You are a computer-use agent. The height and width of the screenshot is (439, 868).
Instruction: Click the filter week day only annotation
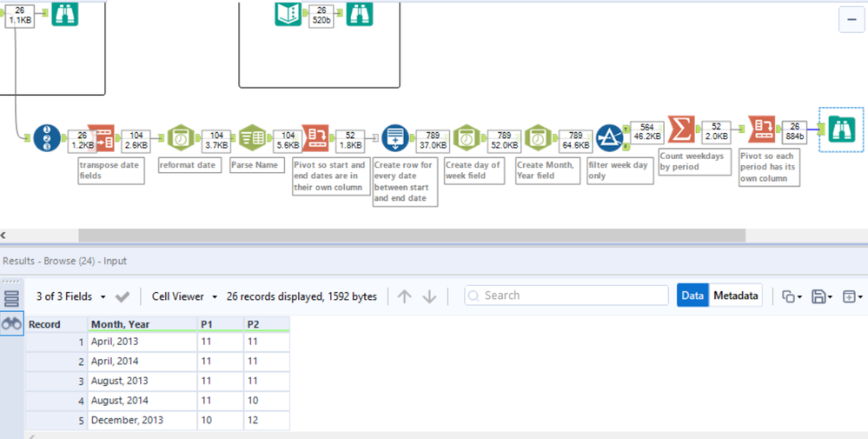[x=620, y=170]
